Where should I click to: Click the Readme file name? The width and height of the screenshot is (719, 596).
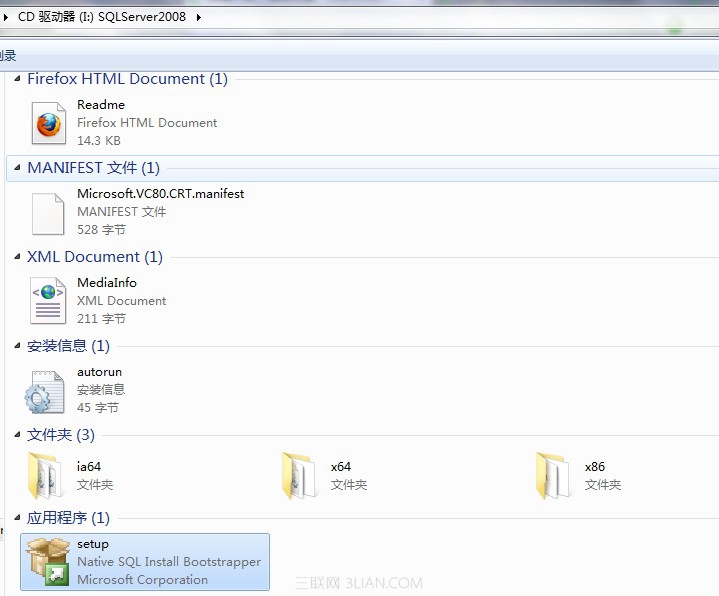pyautogui.click(x=101, y=105)
